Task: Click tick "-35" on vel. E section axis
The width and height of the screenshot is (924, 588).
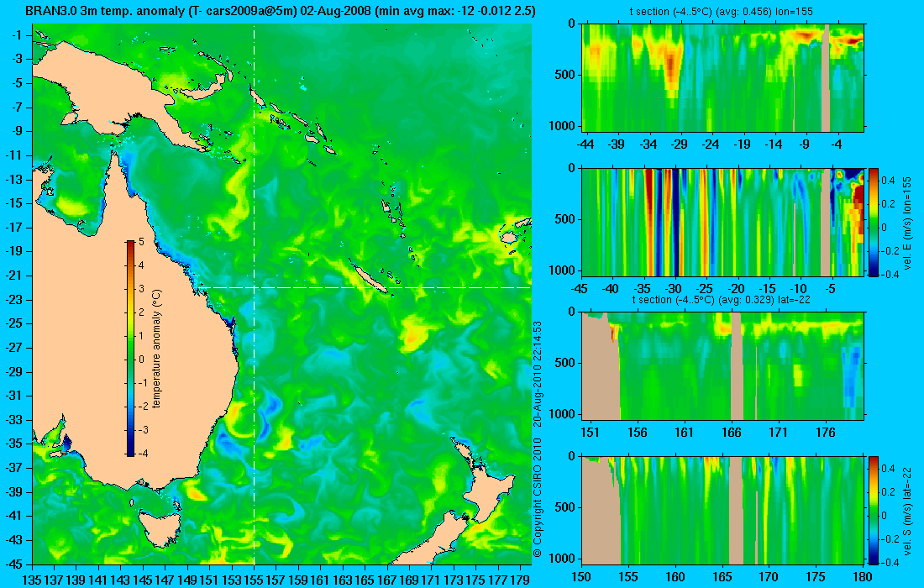Action: pyautogui.click(x=642, y=289)
